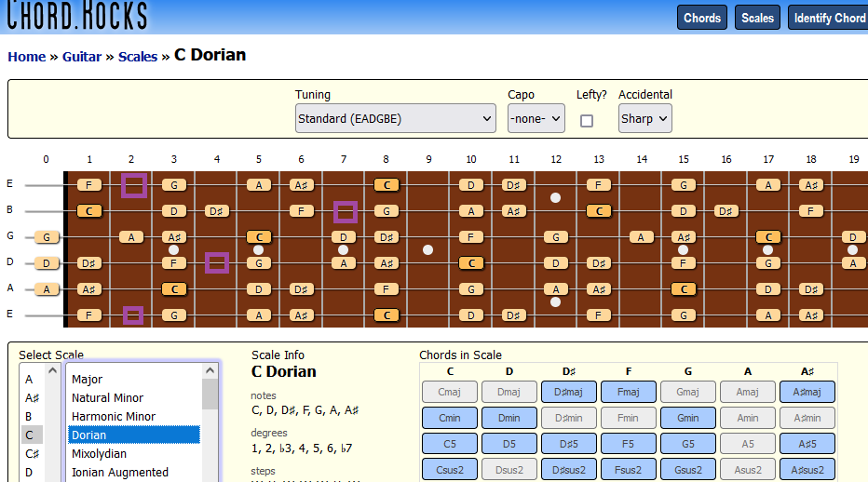Choose Ionian Augmented scale
This screenshot has height=482, width=868.
click(134, 472)
